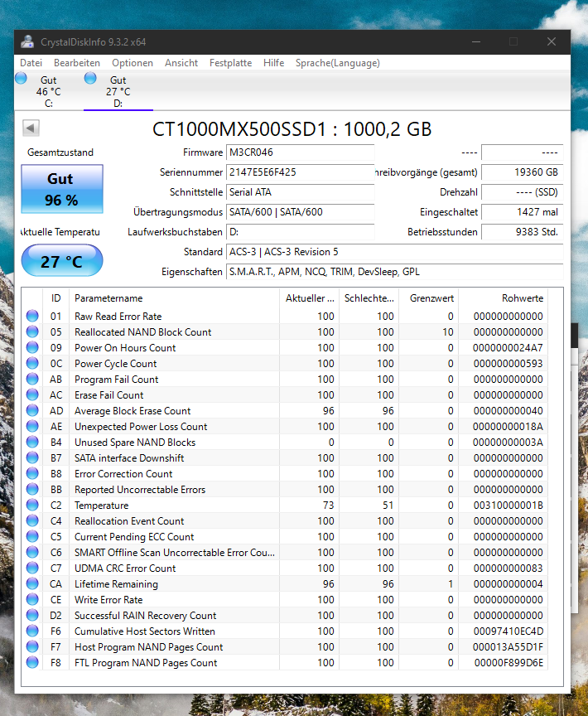Image resolution: width=588 pixels, height=716 pixels.
Task: Click the Gut 96 % health status button
Action: point(62,189)
